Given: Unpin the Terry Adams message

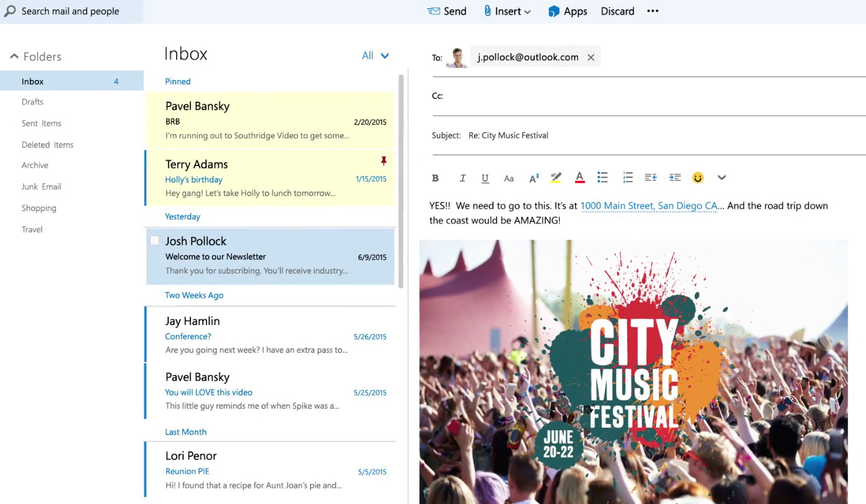Looking at the screenshot, I should [383, 161].
